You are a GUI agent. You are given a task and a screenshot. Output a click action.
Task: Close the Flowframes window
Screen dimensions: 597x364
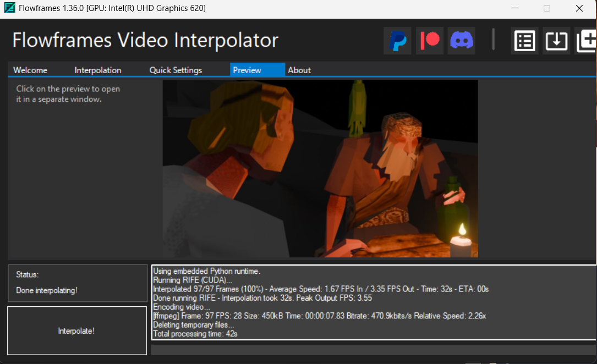[579, 8]
